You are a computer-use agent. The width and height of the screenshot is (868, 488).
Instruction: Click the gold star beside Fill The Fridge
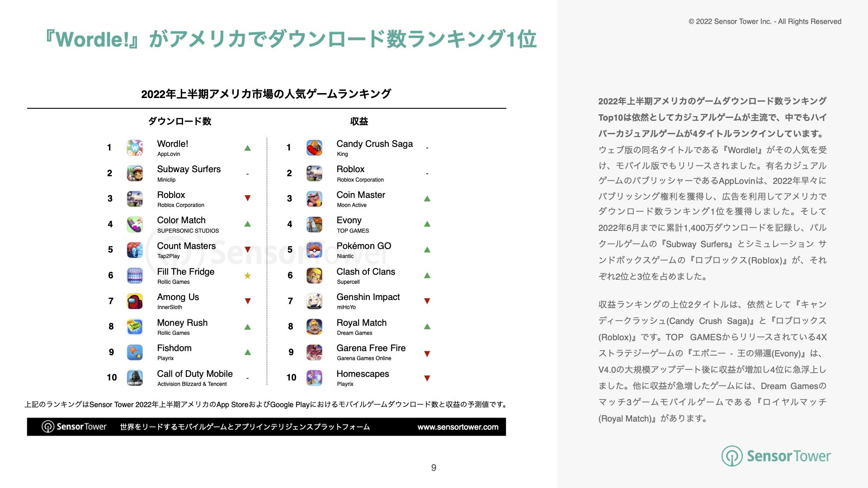tap(247, 276)
